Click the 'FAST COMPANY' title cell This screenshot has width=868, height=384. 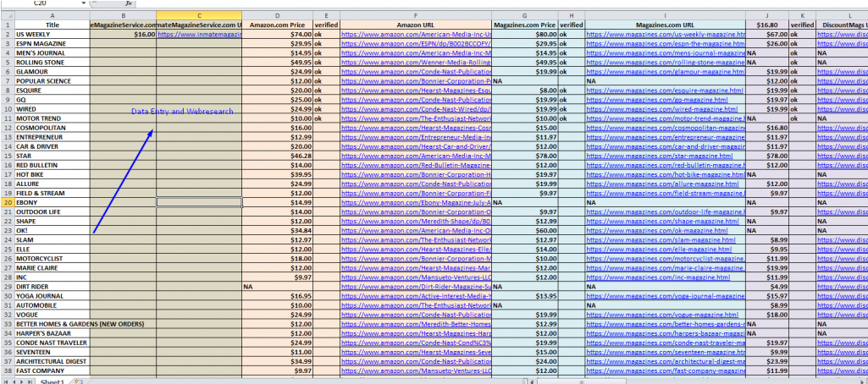(53, 370)
